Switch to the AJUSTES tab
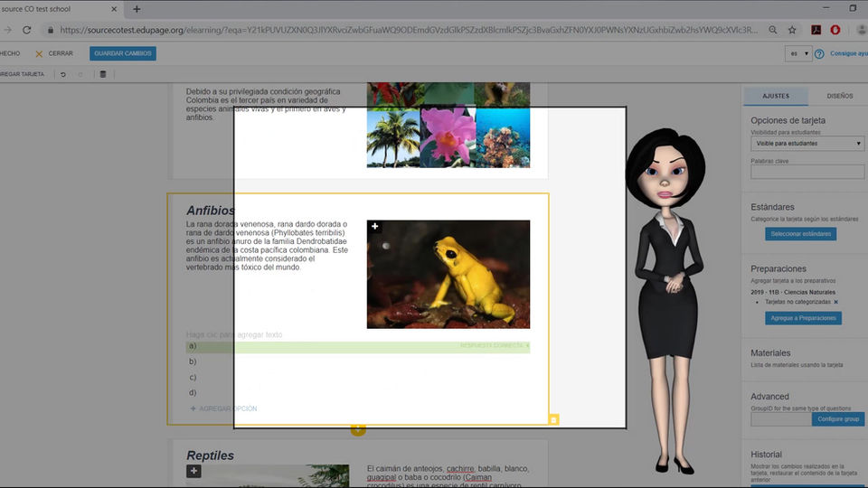The height and width of the screenshot is (488, 868). [776, 96]
